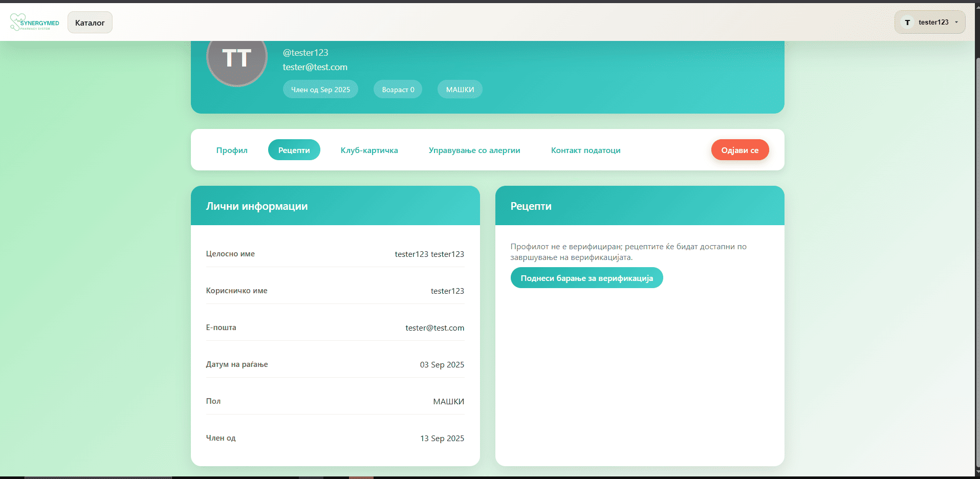Click the page vertical scrollbar
Viewport: 980px width, 479px height.
(977, 256)
